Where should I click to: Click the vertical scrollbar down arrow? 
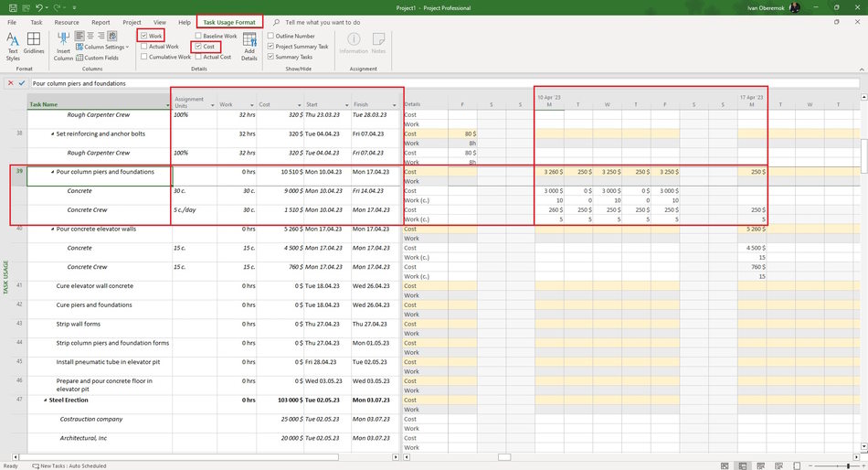coord(863,447)
